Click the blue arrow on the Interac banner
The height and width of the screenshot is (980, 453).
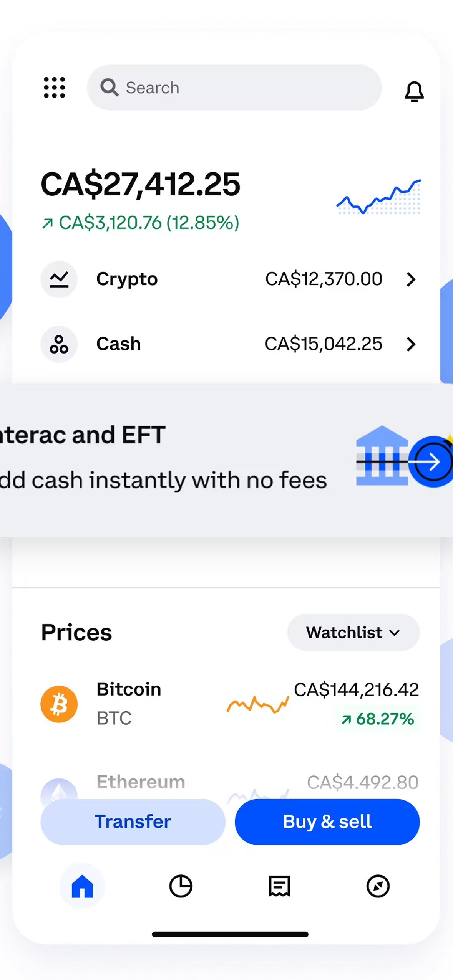point(432,461)
